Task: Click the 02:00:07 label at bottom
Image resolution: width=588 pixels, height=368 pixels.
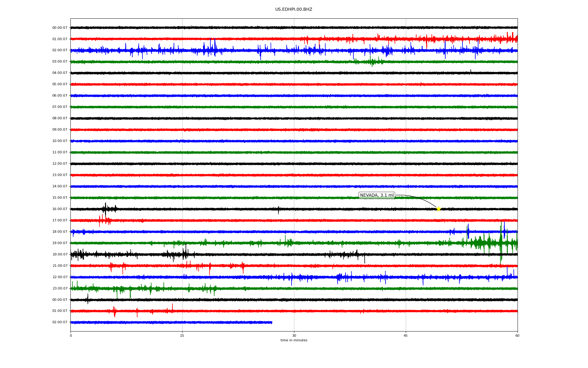Action: (60, 322)
